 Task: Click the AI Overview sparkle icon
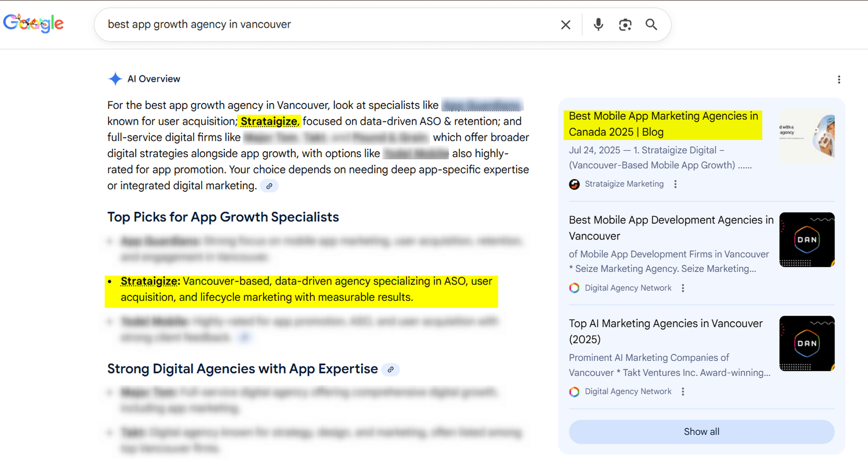tap(115, 79)
